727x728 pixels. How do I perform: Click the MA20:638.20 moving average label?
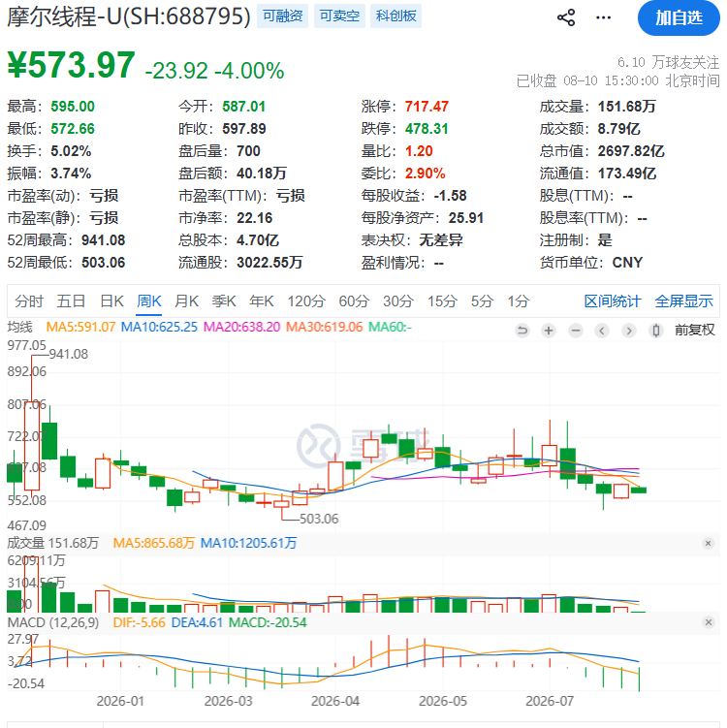tap(242, 327)
